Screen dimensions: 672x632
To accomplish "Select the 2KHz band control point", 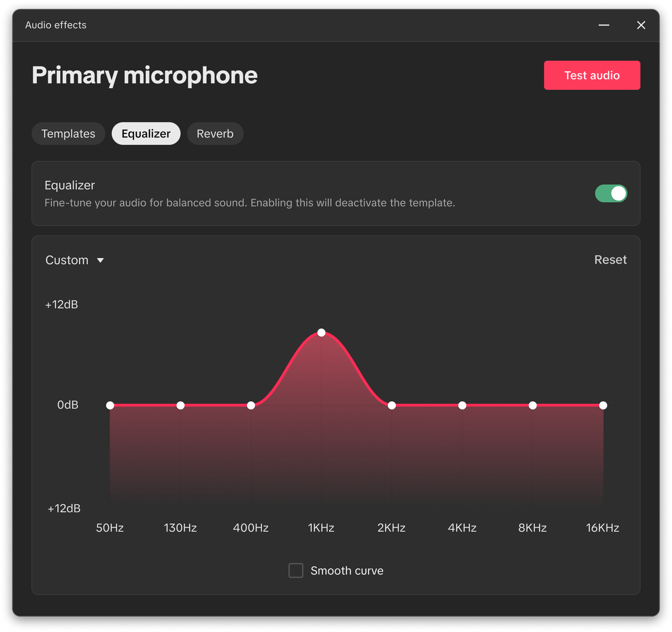I will point(392,405).
